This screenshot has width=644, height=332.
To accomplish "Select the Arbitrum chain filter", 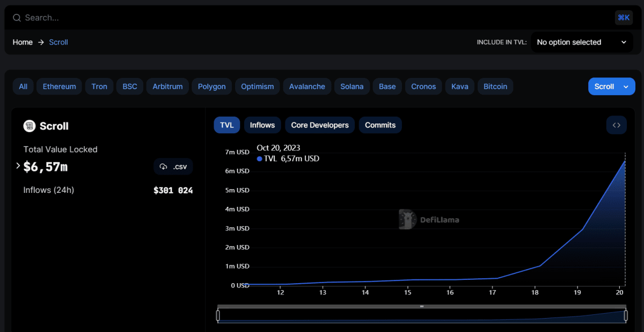I will [x=167, y=86].
